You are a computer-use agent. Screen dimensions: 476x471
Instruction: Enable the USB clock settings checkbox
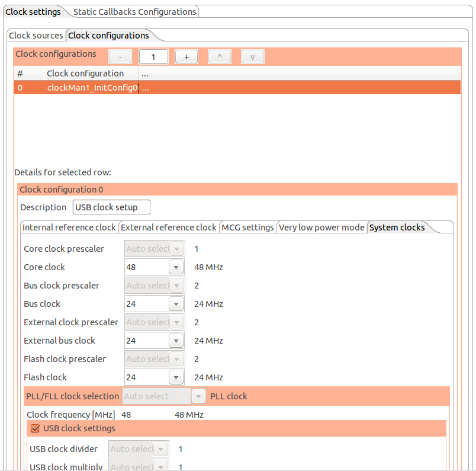point(35,428)
